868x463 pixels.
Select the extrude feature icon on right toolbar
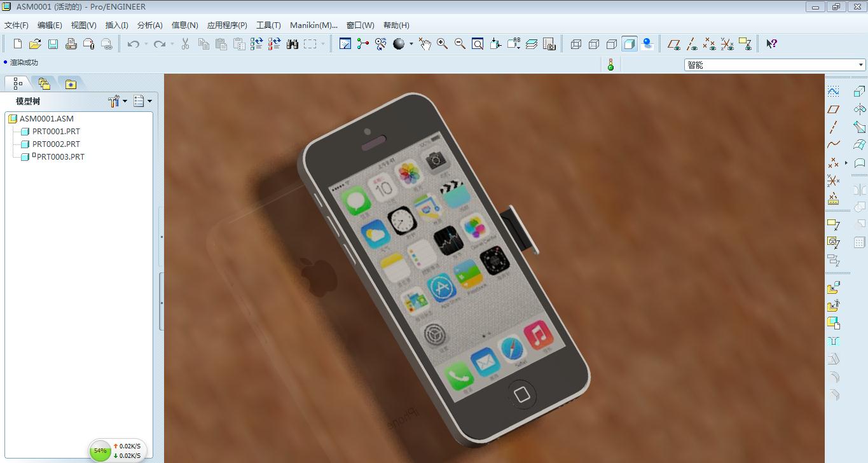[860, 91]
